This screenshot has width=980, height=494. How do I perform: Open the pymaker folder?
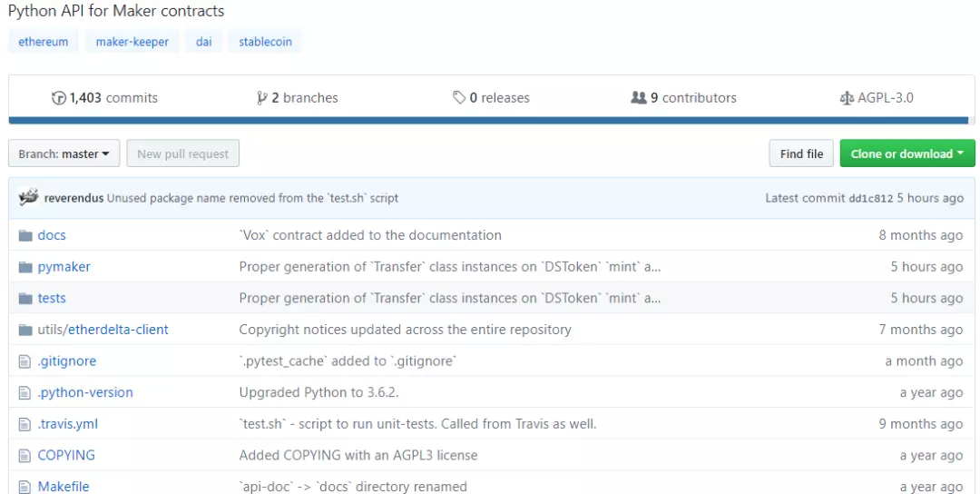tap(64, 267)
